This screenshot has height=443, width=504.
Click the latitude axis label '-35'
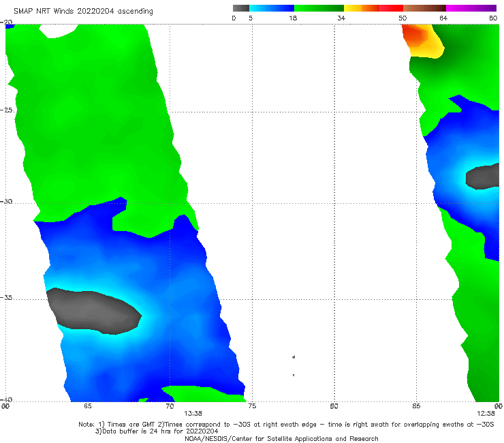tap(7, 298)
